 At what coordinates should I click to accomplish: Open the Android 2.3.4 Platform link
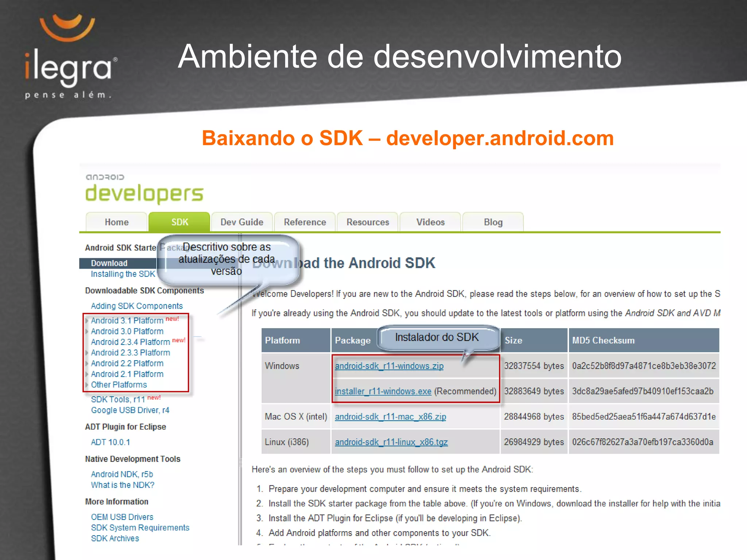tap(130, 342)
